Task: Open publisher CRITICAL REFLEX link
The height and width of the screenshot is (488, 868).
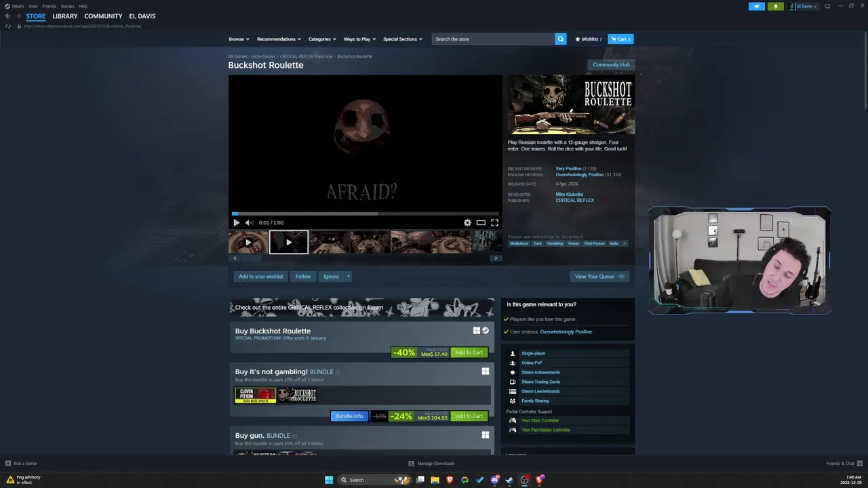Action: pyautogui.click(x=574, y=201)
